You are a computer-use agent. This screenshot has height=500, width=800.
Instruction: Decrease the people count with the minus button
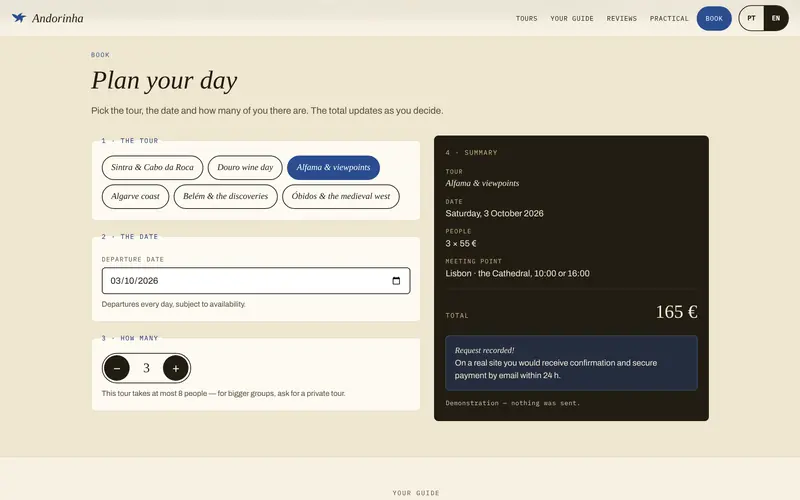[117, 368]
